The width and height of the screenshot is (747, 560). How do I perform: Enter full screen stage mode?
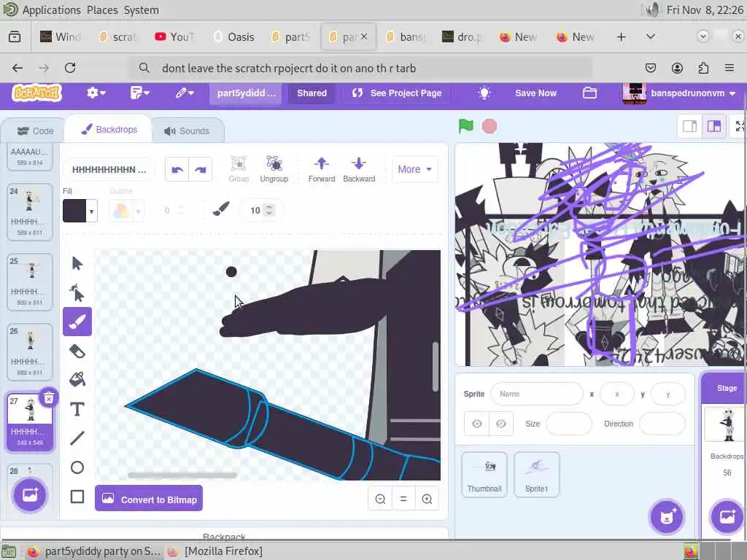coord(739,126)
